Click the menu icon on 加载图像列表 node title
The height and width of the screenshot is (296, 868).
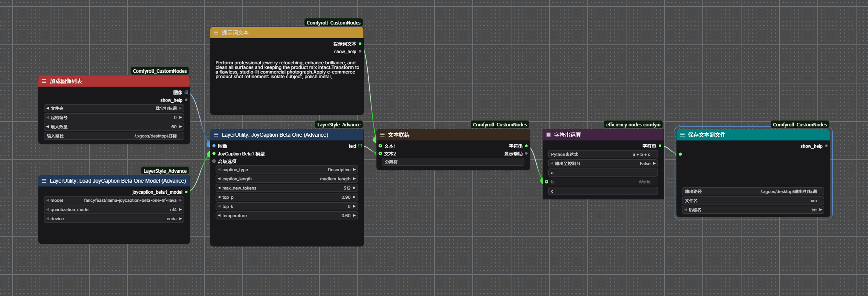(44, 81)
